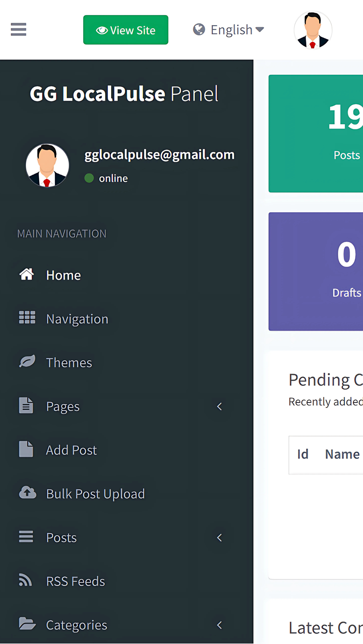Toggle the hamburger sidebar menu

(18, 29)
